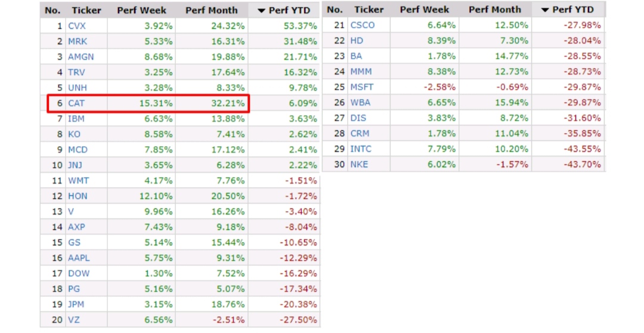The width and height of the screenshot is (644, 333).
Task: Select WBA monthly value 15.94%
Action: coord(512,103)
